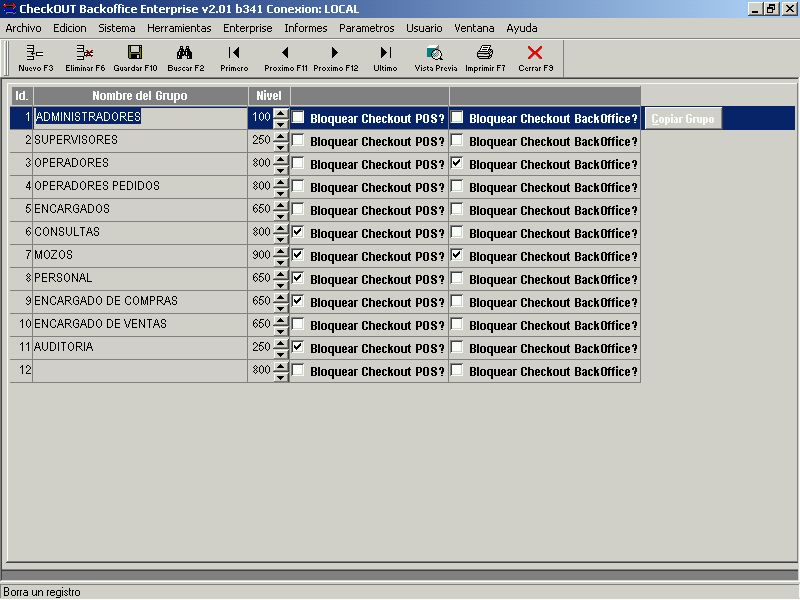Decrease Nivel for OPERADORES PEDIDOS with down arrow
This screenshot has height=600, width=800.
[281, 193]
